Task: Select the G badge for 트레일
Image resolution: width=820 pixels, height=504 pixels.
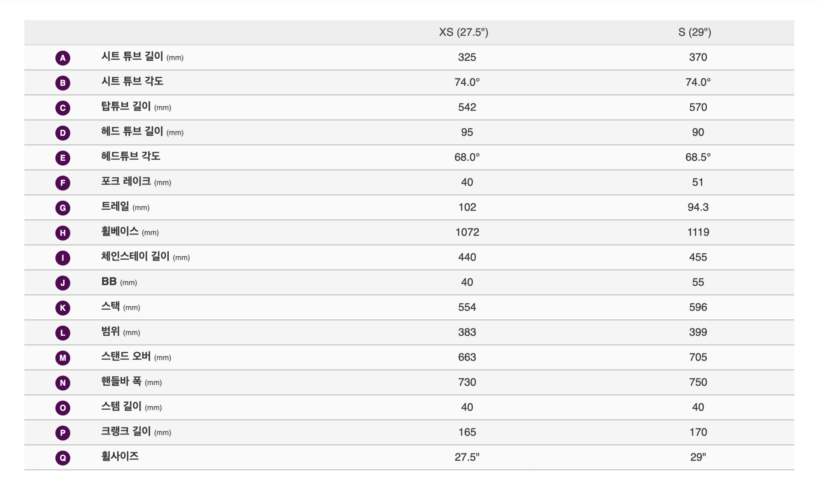Action: point(63,208)
